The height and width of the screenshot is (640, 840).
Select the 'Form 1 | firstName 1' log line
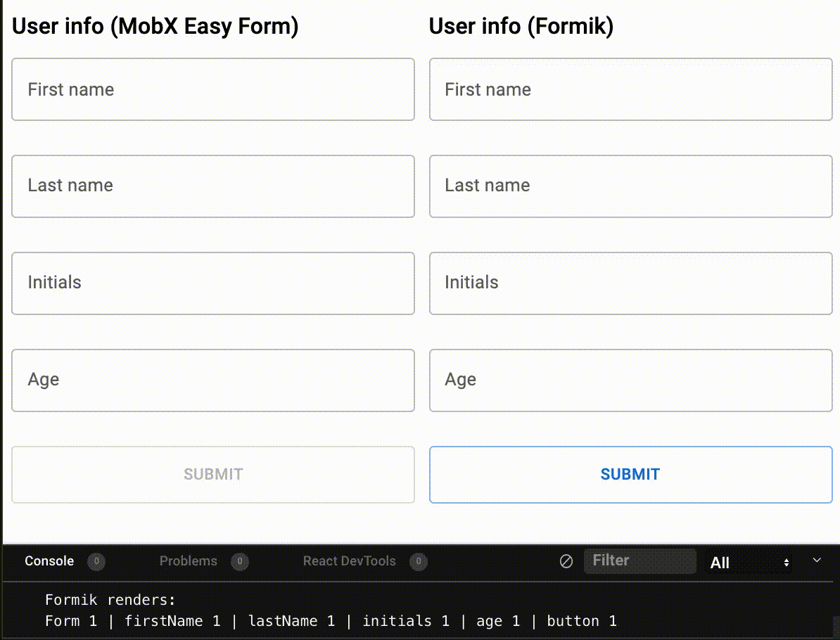pos(331,621)
